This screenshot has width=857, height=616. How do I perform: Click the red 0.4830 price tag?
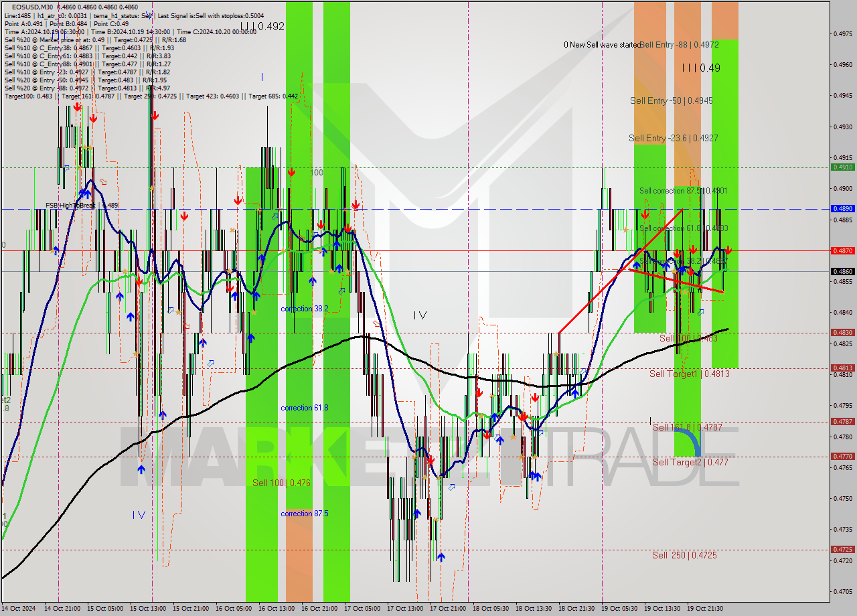click(x=842, y=333)
